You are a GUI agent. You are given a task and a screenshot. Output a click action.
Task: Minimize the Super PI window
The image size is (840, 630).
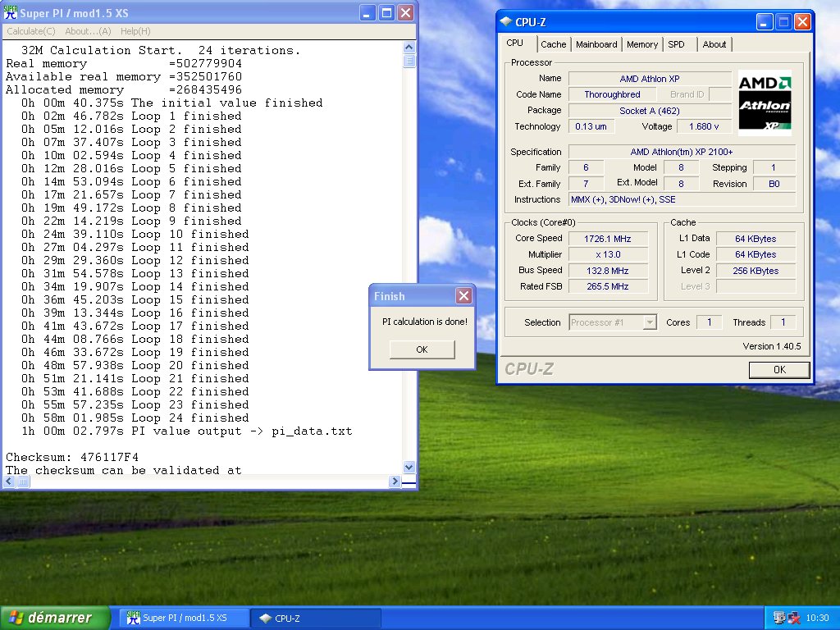point(367,13)
